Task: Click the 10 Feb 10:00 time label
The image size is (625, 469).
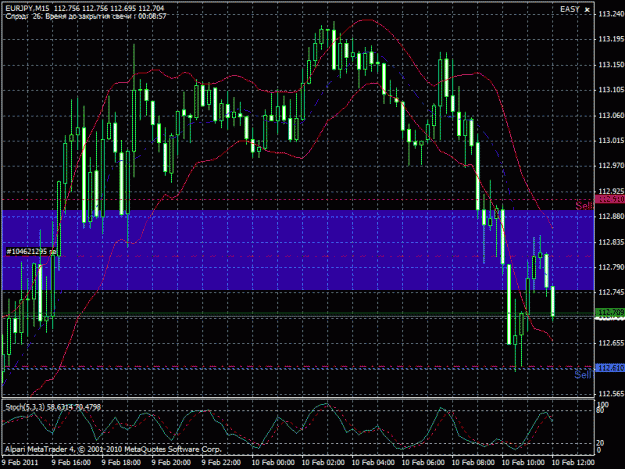Action: [x=523, y=463]
